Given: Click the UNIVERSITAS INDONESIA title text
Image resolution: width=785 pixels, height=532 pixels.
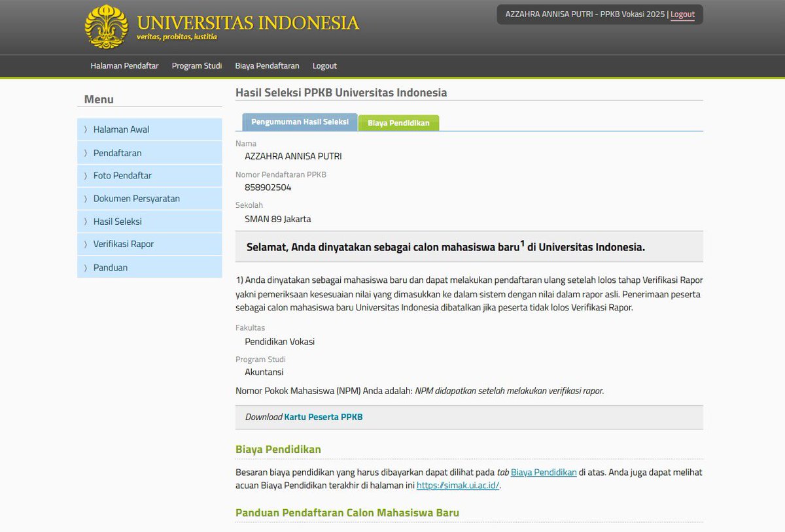Looking at the screenshot, I should (x=248, y=23).
